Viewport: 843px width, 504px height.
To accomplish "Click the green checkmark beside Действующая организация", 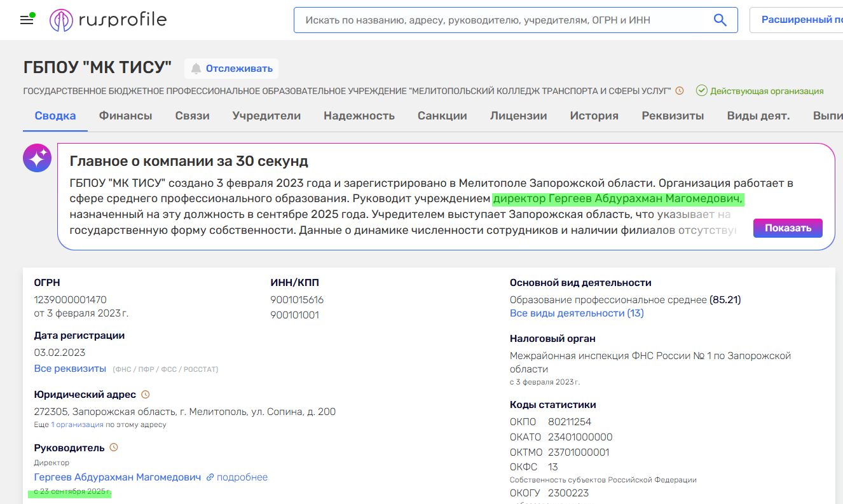I will click(701, 91).
